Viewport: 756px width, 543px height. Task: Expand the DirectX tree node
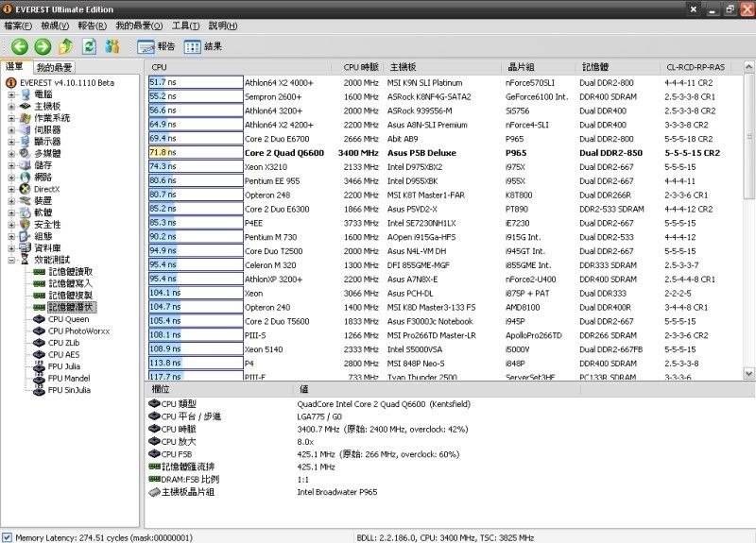point(10,189)
